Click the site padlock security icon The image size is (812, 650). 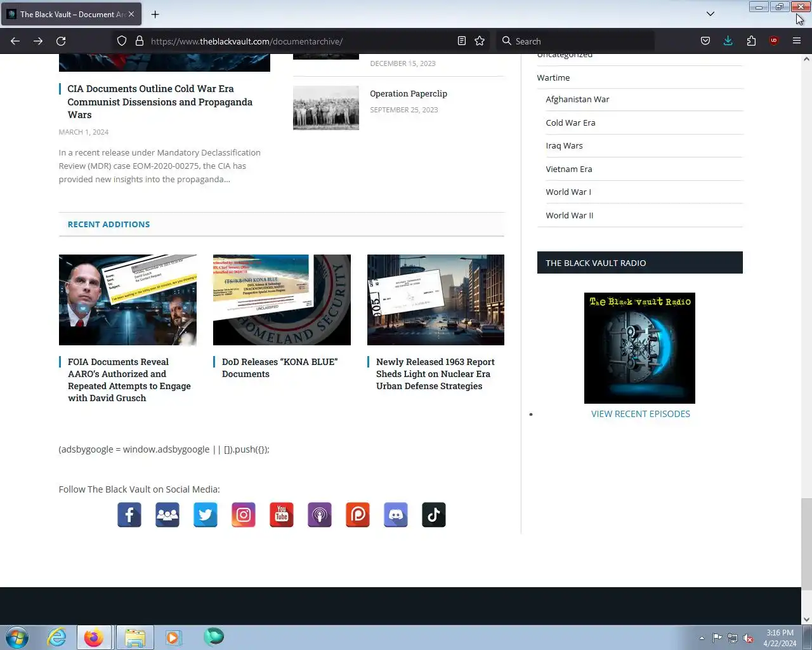[x=140, y=41]
